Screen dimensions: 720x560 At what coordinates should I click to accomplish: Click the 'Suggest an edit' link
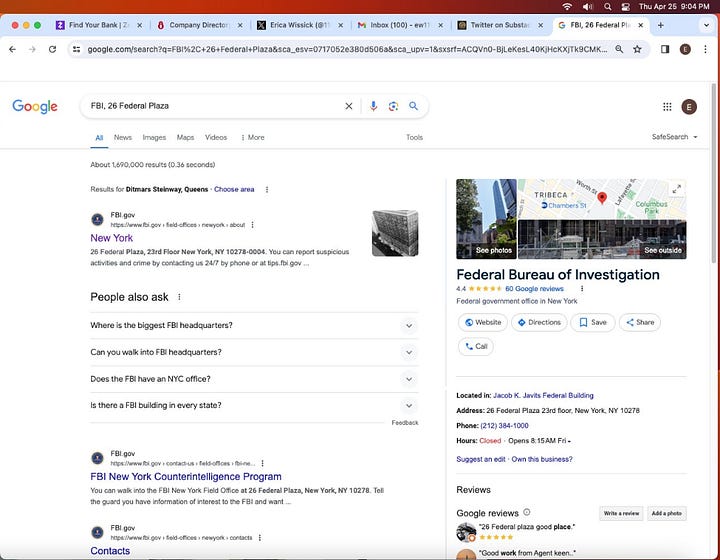[480, 459]
